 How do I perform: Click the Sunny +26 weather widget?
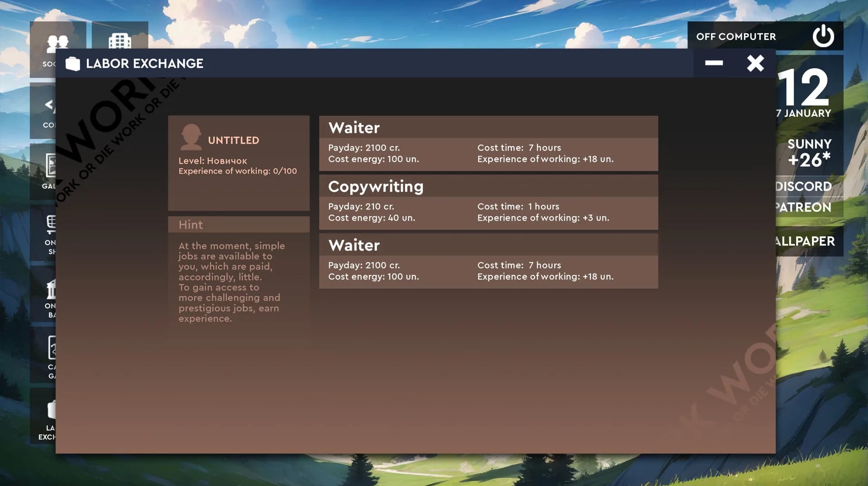coord(809,153)
